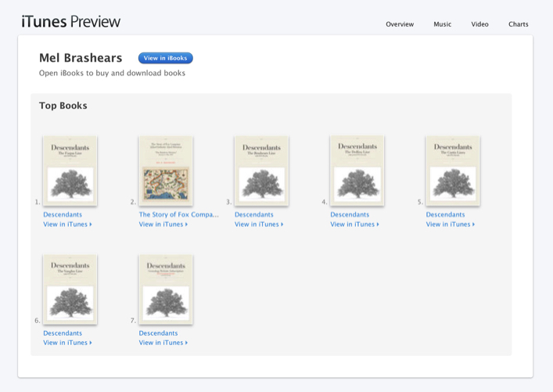Click View in iTunes for book 3

pyautogui.click(x=259, y=225)
